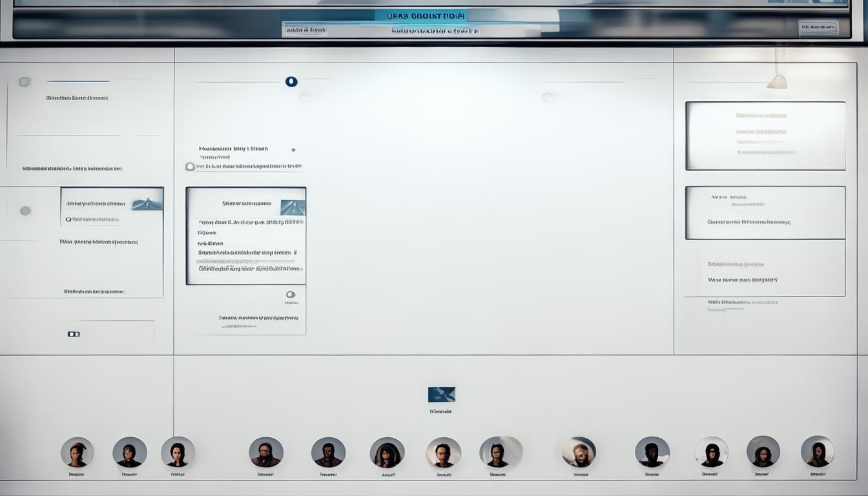The height and width of the screenshot is (496, 868).
Task: Click the blue thumbnail in the center card header
Action: pos(293,207)
